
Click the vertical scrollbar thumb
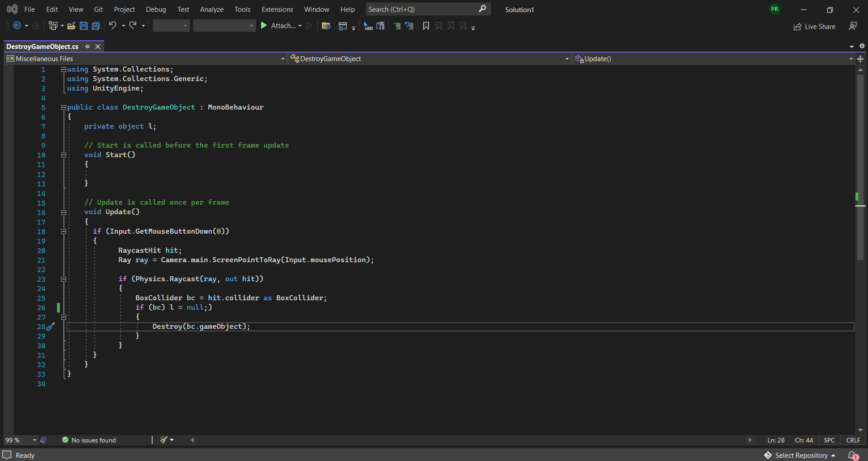(860, 168)
